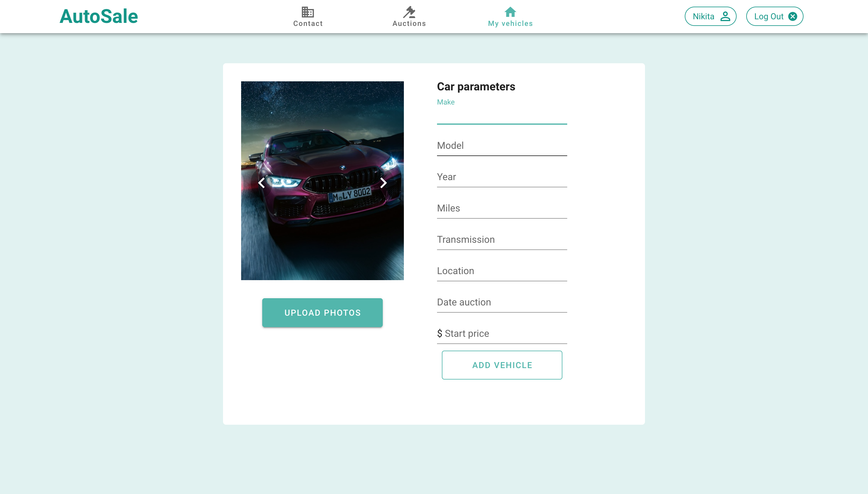Click the My vehicles home icon
This screenshot has width=868, height=494.
510,12
